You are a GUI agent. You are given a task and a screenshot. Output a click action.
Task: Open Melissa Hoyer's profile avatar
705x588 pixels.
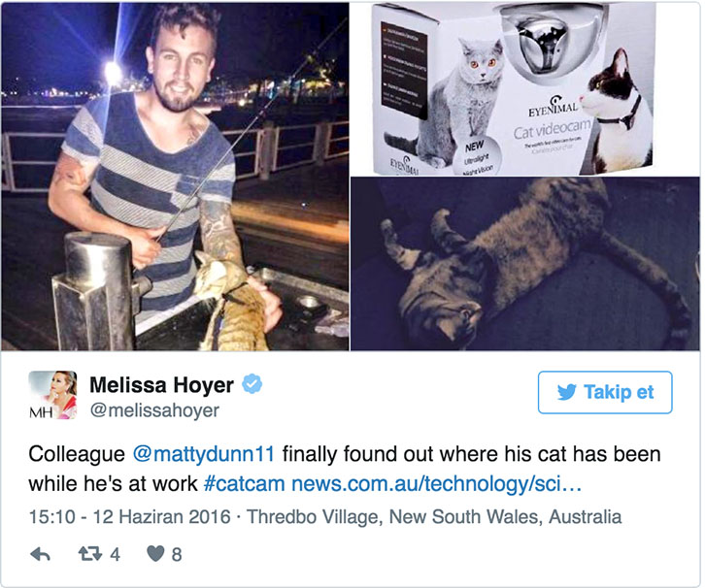[52, 395]
